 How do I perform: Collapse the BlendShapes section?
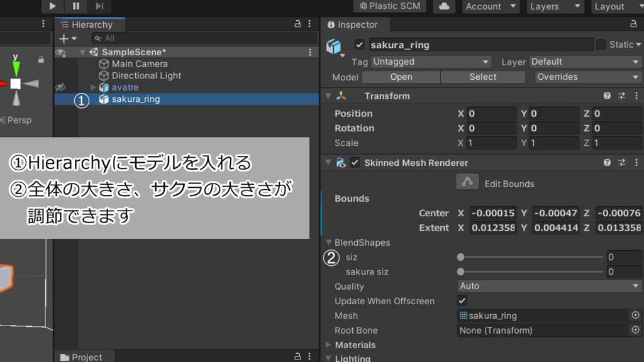pyautogui.click(x=328, y=243)
